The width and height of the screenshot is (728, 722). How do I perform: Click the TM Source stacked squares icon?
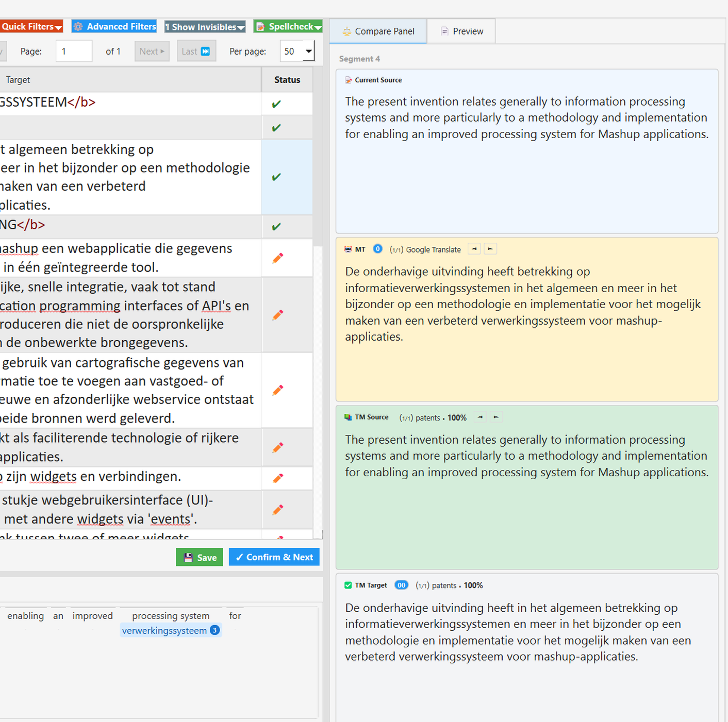pos(348,417)
